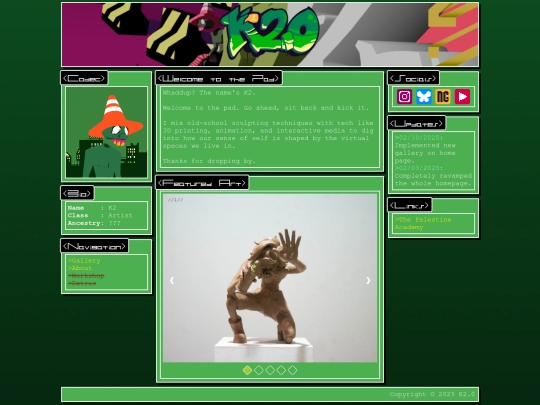Select fifth carousel indicator diamond

(x=292, y=370)
